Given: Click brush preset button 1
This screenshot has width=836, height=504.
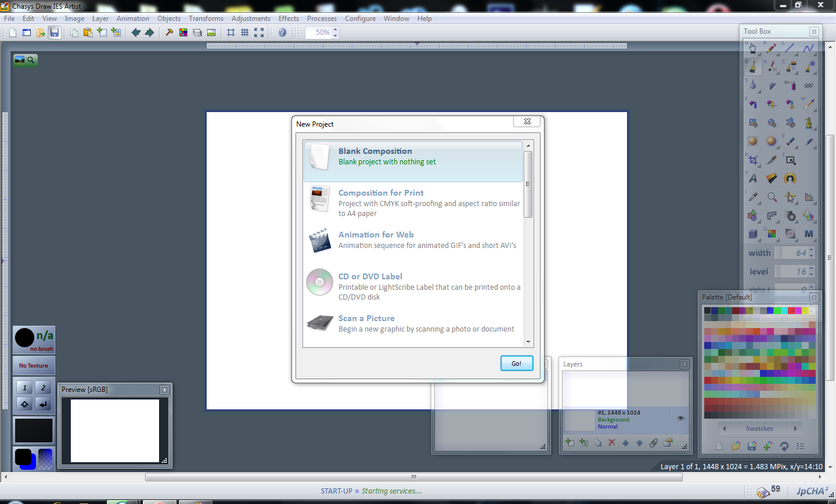Looking at the screenshot, I should (24, 387).
